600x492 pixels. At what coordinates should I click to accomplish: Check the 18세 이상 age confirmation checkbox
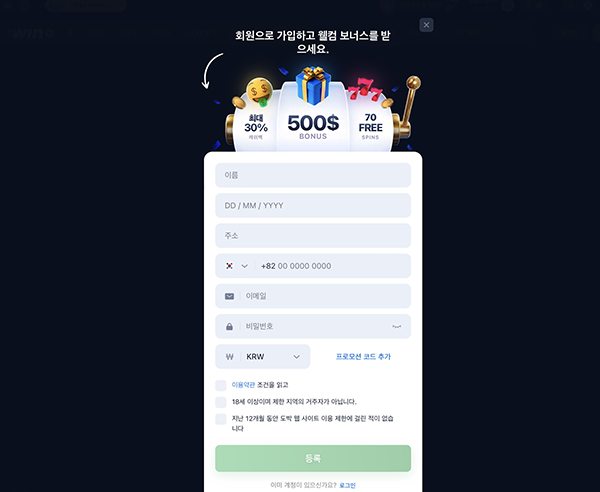click(x=221, y=402)
